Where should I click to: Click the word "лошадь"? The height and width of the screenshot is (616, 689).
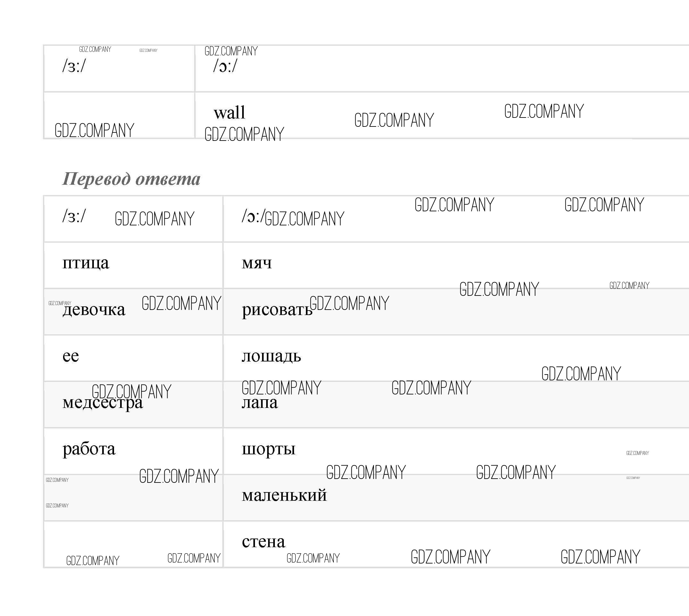[271, 356]
